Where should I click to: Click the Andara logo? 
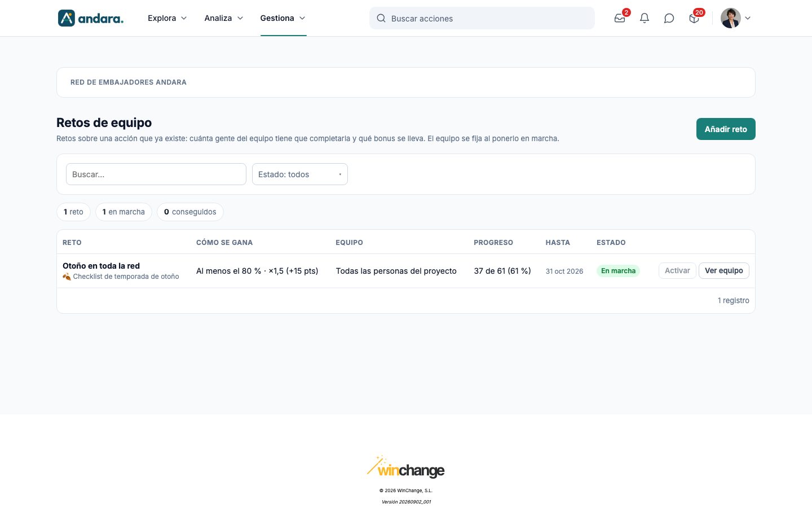click(x=91, y=18)
